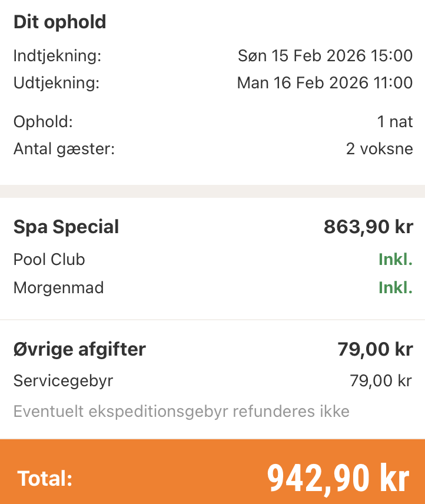Select the Servicegebyr label

(63, 381)
